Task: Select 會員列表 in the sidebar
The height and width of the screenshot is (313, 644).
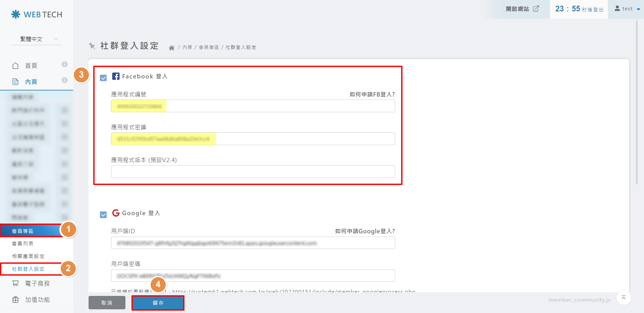Action: (x=23, y=244)
